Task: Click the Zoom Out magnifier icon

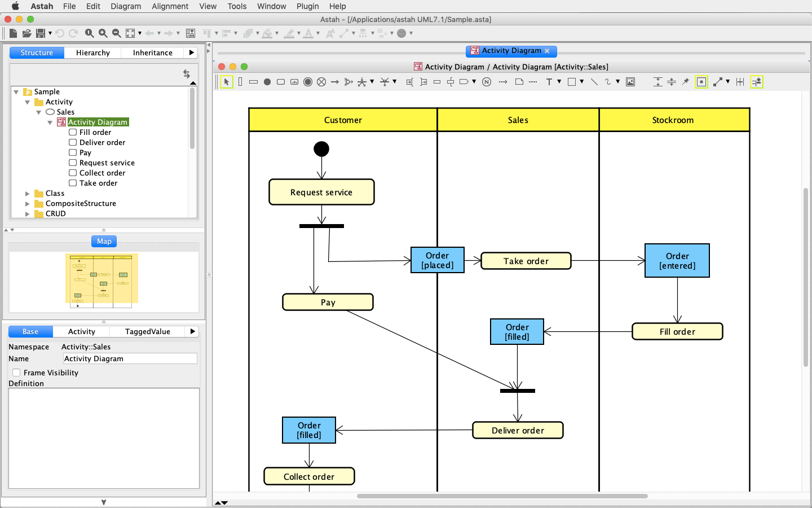Action: (117, 33)
